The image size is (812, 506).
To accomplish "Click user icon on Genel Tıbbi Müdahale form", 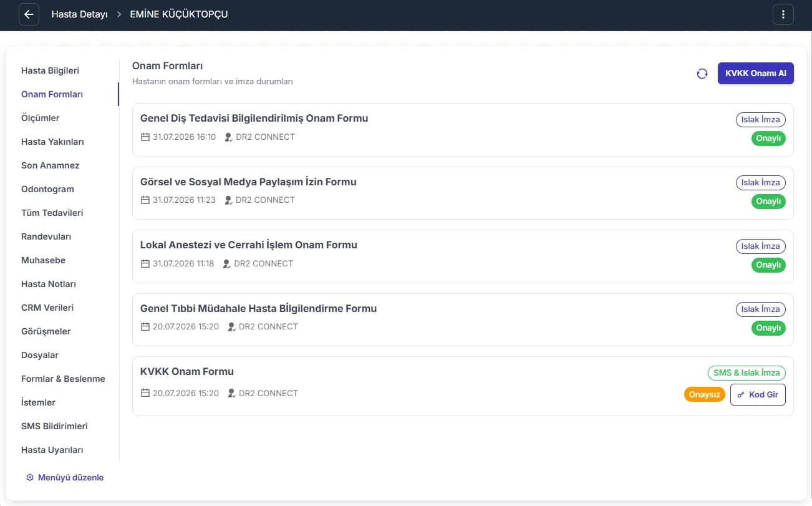I will [231, 326].
